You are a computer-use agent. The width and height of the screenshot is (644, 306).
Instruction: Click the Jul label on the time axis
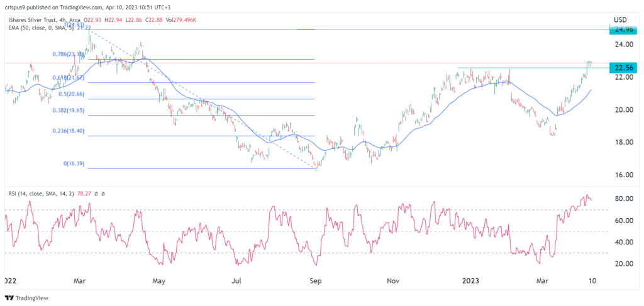236,281
